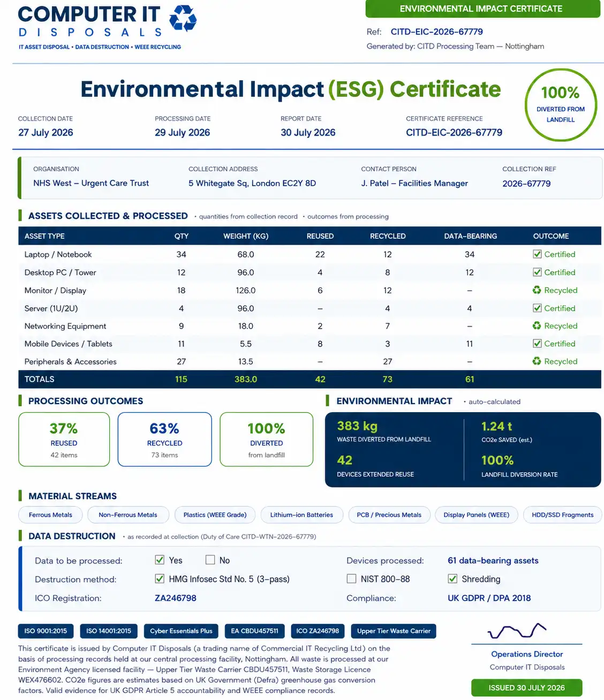
Task: Click the collection ref 2026-67779
Action: 526,184
